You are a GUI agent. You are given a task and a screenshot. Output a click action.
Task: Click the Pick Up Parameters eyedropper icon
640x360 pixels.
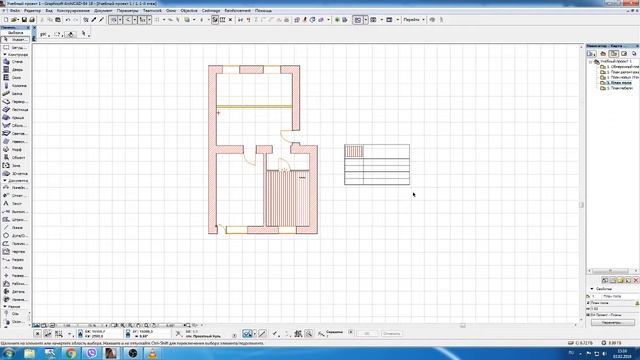pos(94,20)
